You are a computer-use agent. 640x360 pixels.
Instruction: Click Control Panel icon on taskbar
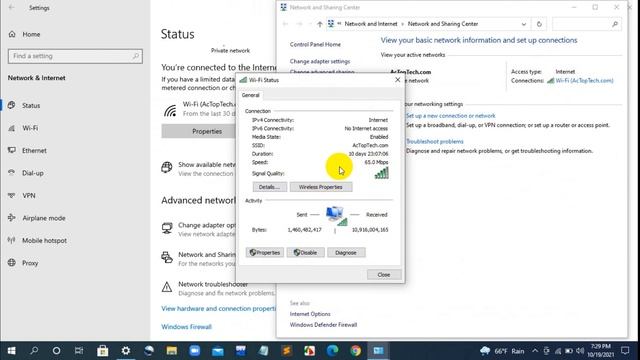coord(378,351)
